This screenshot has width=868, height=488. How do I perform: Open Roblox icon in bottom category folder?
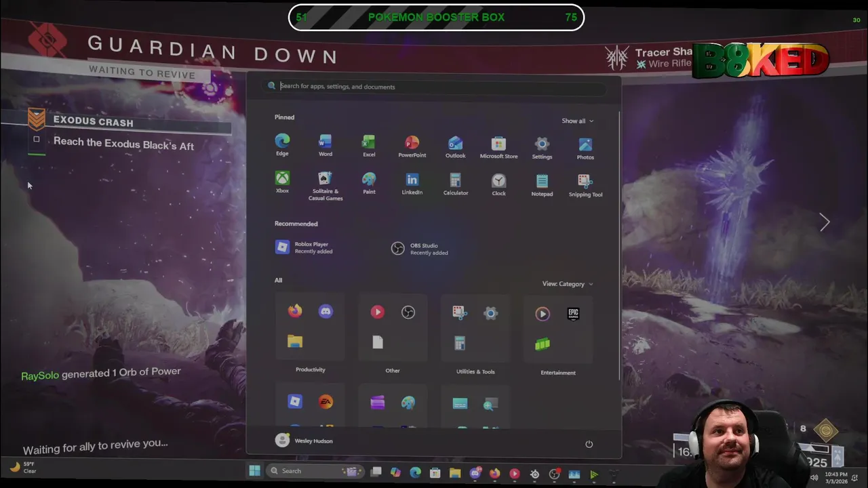click(295, 401)
